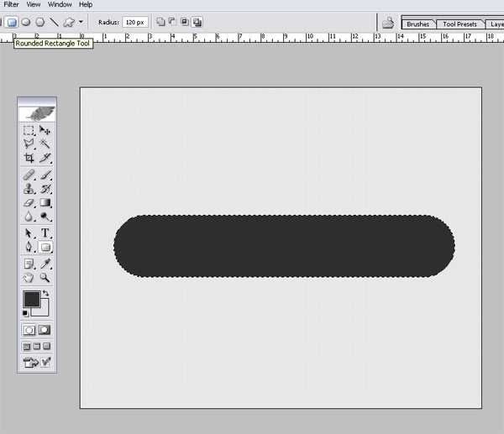Open geometry options dropdown arrow
Image resolution: width=504 pixels, height=434 pixels.
(x=81, y=22)
